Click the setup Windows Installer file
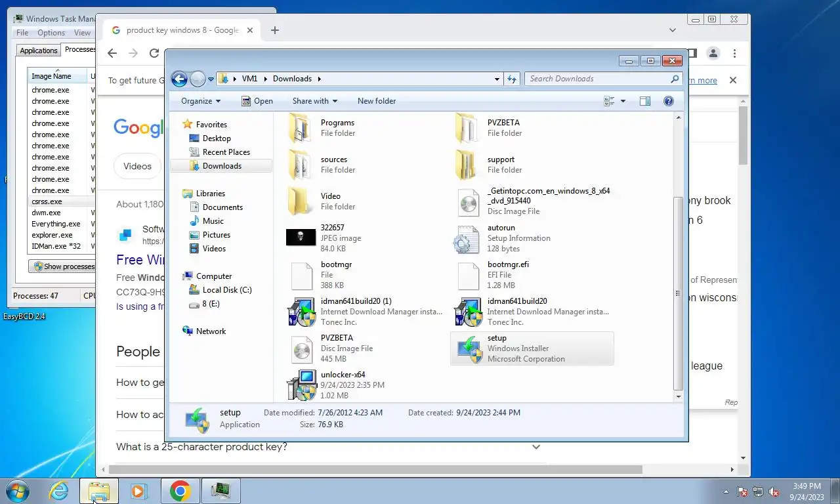This screenshot has width=840, height=504. tap(532, 348)
